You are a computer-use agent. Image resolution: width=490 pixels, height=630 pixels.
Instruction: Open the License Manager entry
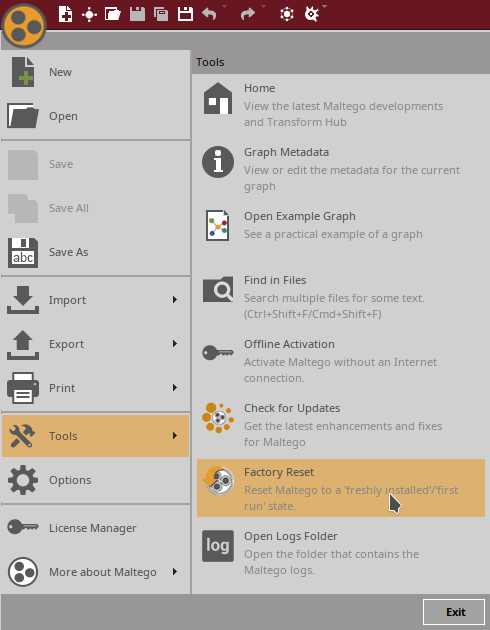tap(96, 528)
